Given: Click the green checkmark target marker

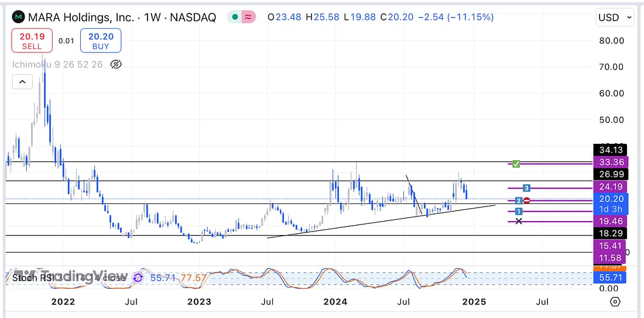Looking at the screenshot, I should pos(516,164).
